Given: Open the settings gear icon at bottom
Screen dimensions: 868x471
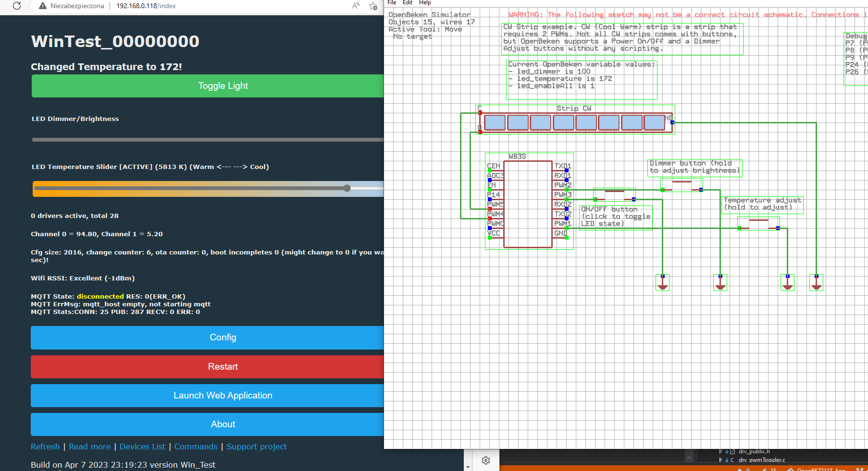Looking at the screenshot, I should coord(486,460).
